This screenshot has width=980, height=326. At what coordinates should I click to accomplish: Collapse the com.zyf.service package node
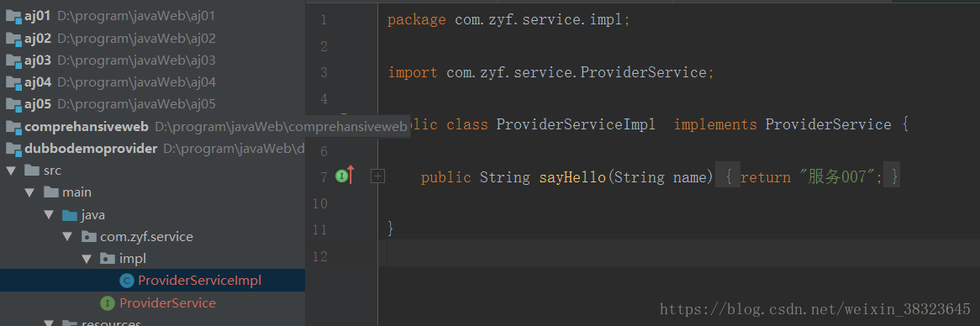coord(67,237)
